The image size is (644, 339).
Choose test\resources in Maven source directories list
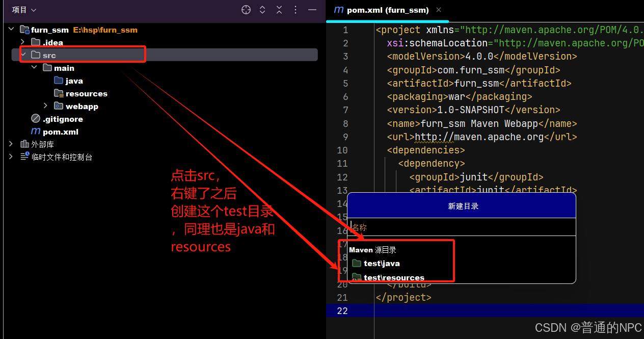[394, 277]
